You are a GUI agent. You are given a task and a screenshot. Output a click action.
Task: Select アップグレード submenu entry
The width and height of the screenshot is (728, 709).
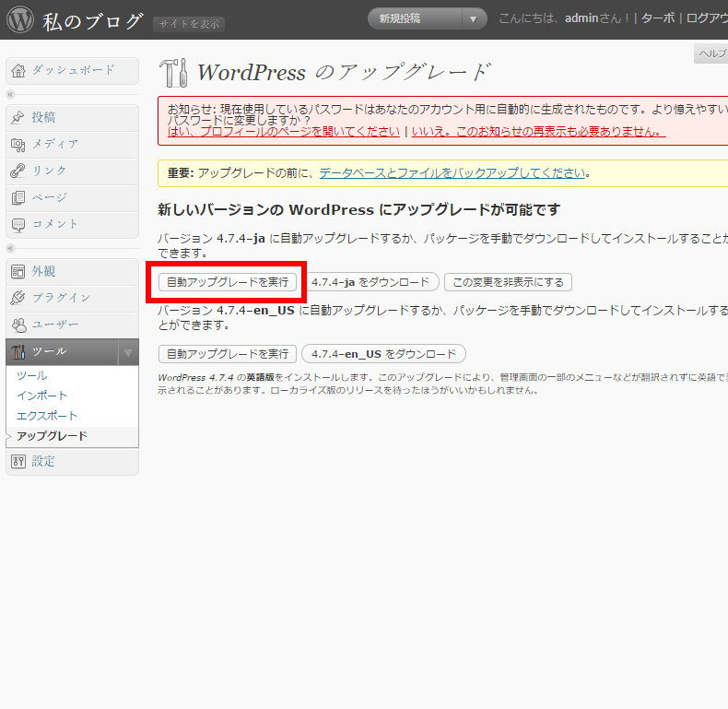(52, 436)
